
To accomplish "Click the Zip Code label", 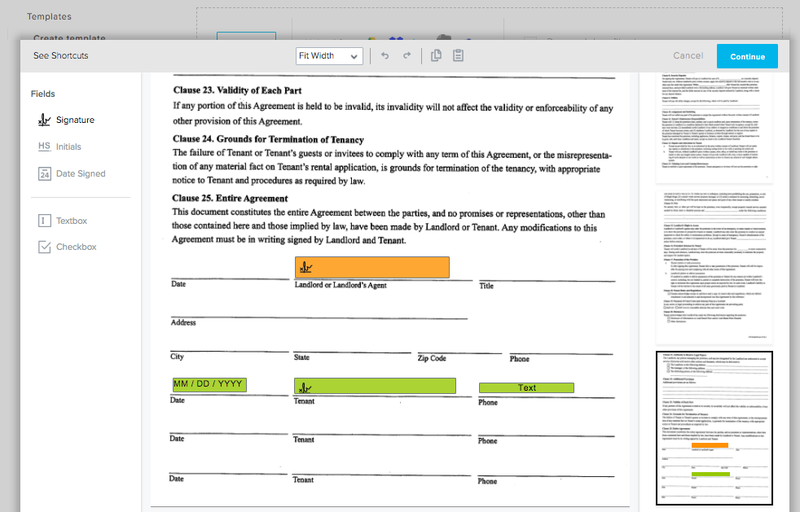I will tap(432, 359).
